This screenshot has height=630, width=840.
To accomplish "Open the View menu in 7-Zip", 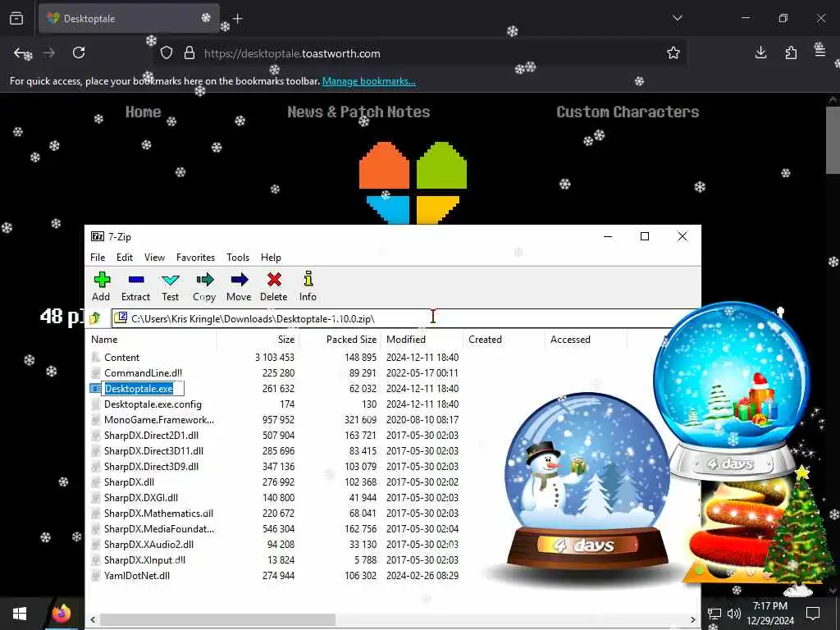I will coord(154,257).
